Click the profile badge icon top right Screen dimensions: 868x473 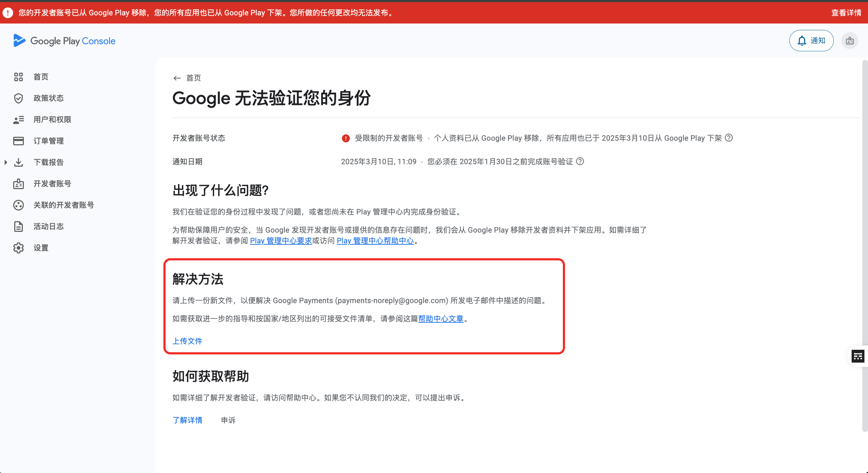850,41
